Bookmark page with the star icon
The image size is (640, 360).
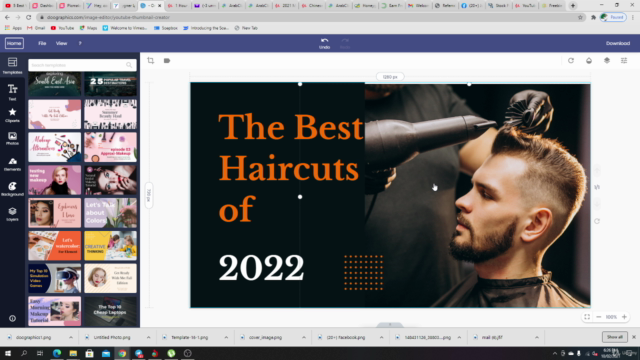pos(580,17)
